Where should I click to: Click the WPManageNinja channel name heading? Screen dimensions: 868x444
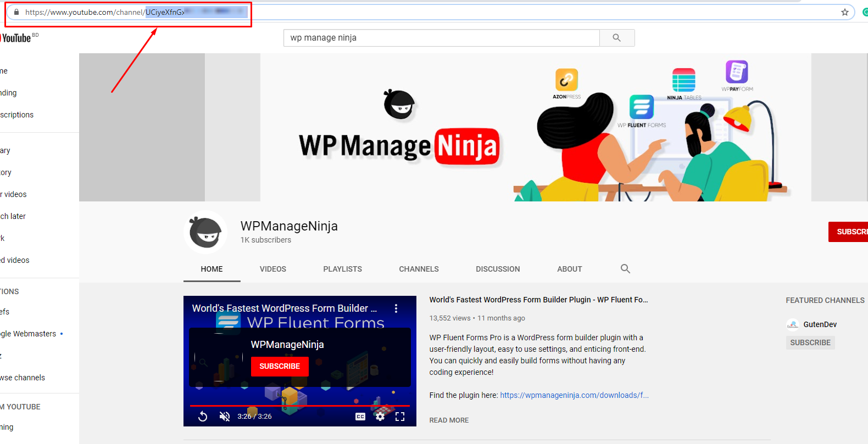click(289, 226)
